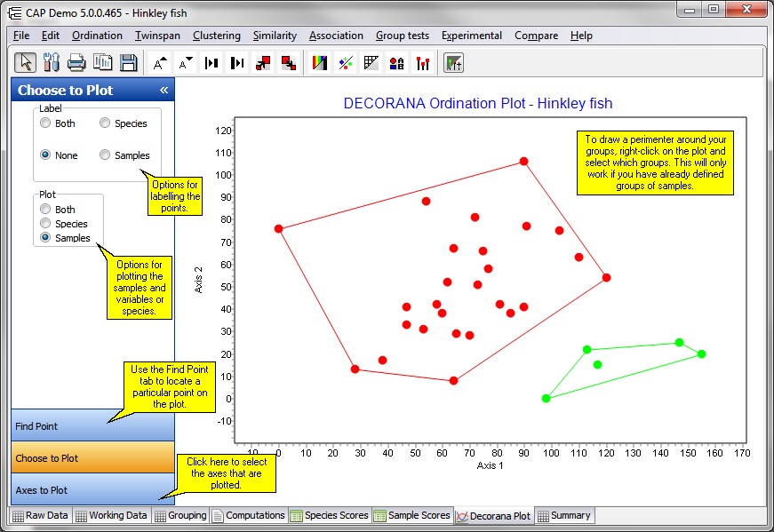This screenshot has width=774, height=532.
Task: Close the CAP Demo window
Action: point(746,10)
